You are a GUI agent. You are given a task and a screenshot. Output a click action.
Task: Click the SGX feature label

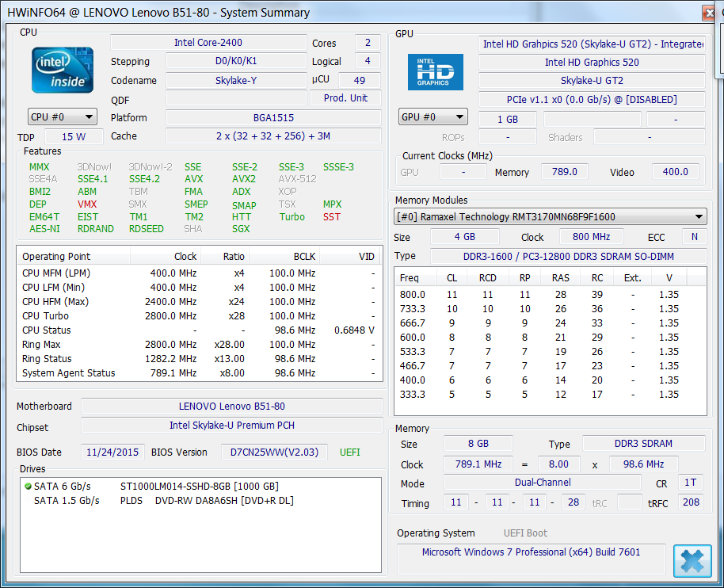(x=241, y=229)
